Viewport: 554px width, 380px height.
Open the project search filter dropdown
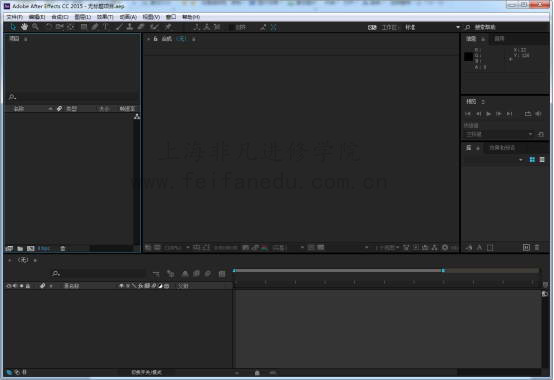(x=12, y=96)
